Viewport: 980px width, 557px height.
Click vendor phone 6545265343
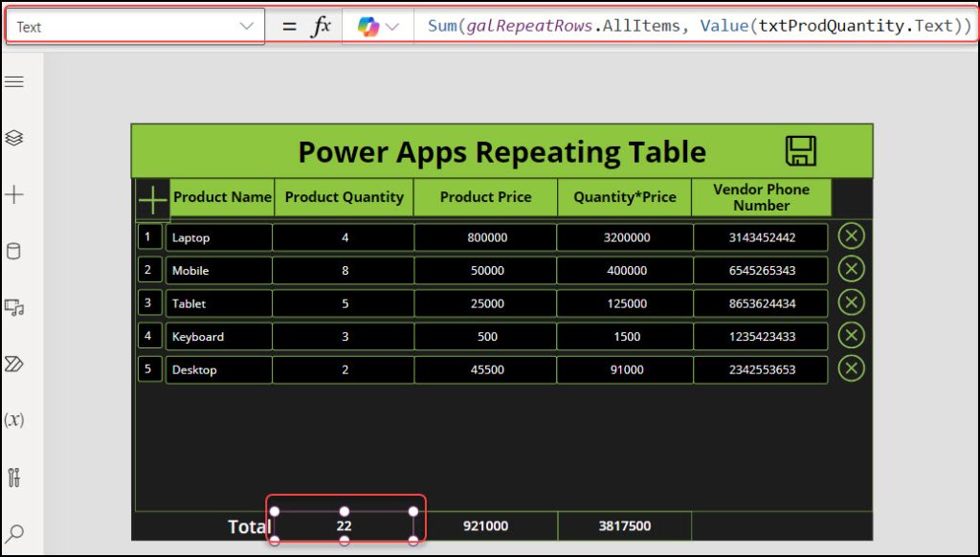761,271
